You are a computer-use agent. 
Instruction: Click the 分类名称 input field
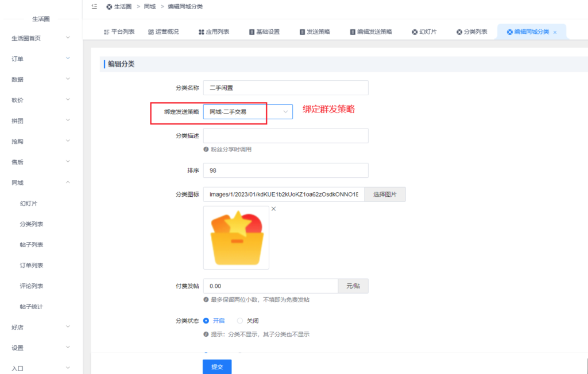coord(285,88)
